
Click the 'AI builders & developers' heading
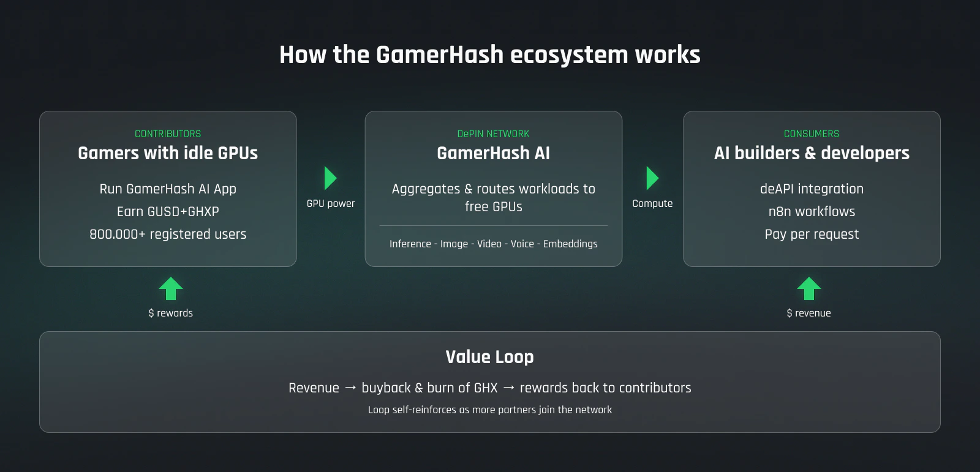[812, 153]
